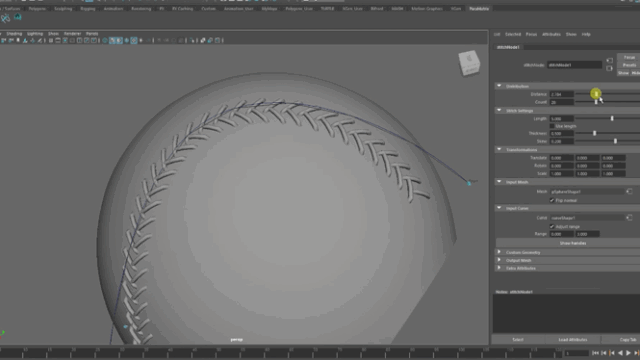The image size is (640, 360).
Task: Click the Distance value input field
Action: click(x=561, y=94)
